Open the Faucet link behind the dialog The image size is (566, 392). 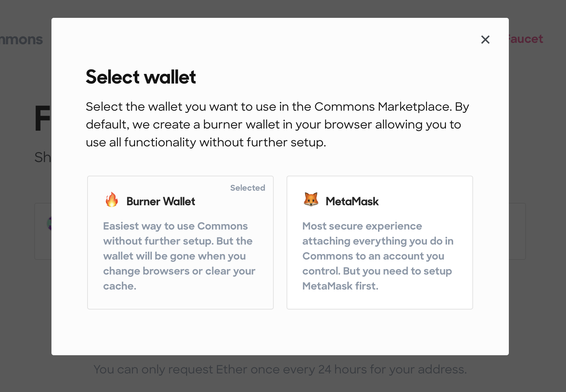pos(526,39)
